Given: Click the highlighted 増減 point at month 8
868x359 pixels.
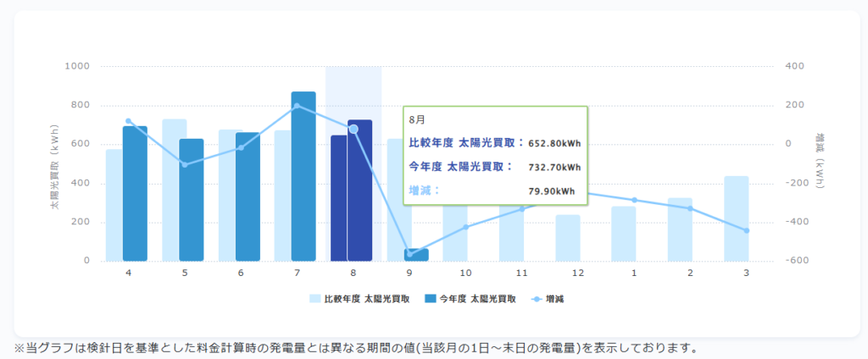Looking at the screenshot, I should [x=353, y=129].
